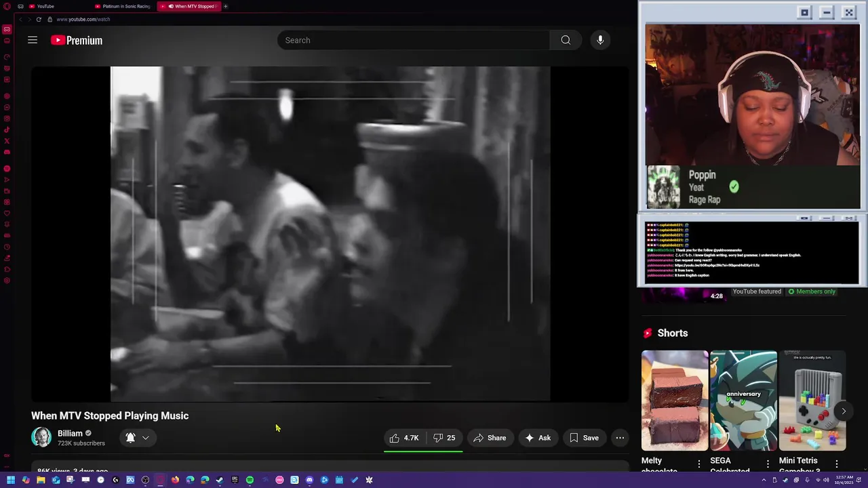Open Steam from the taskbar
868x488 pixels.
coord(220,480)
